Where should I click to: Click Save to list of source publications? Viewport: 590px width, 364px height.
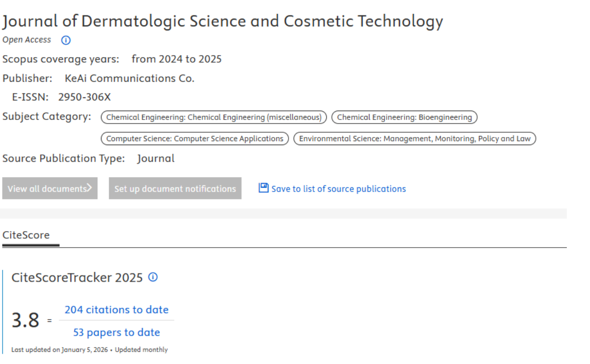pos(338,189)
